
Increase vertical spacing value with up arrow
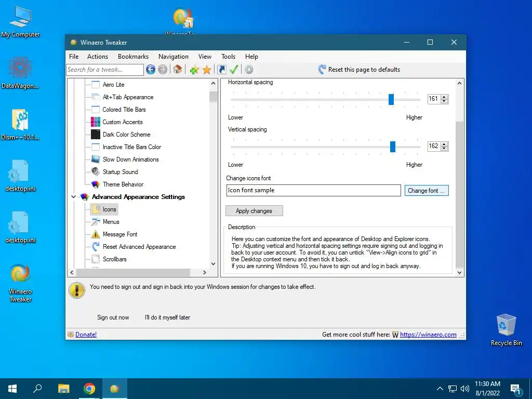444,144
